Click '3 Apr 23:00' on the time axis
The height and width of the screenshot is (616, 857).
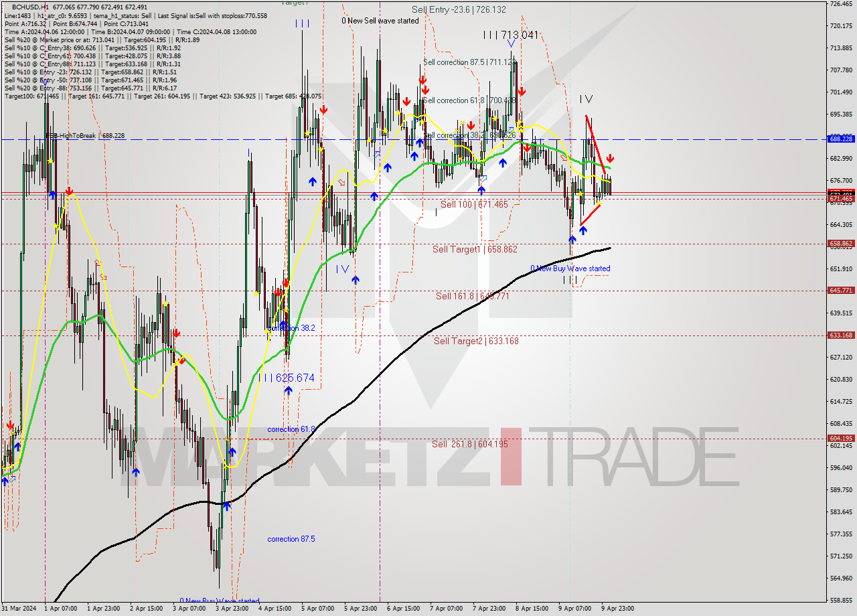[232, 609]
